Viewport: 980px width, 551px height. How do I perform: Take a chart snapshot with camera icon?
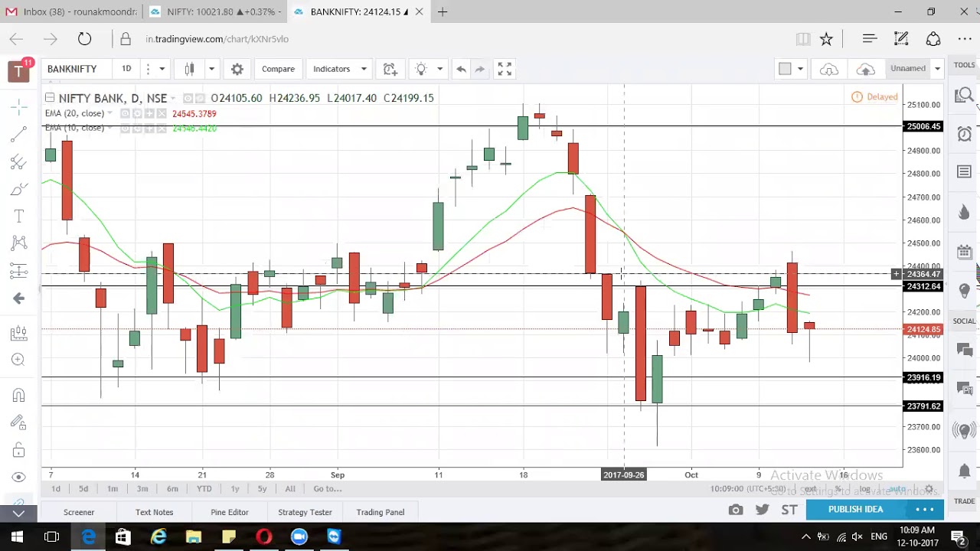pyautogui.click(x=736, y=510)
